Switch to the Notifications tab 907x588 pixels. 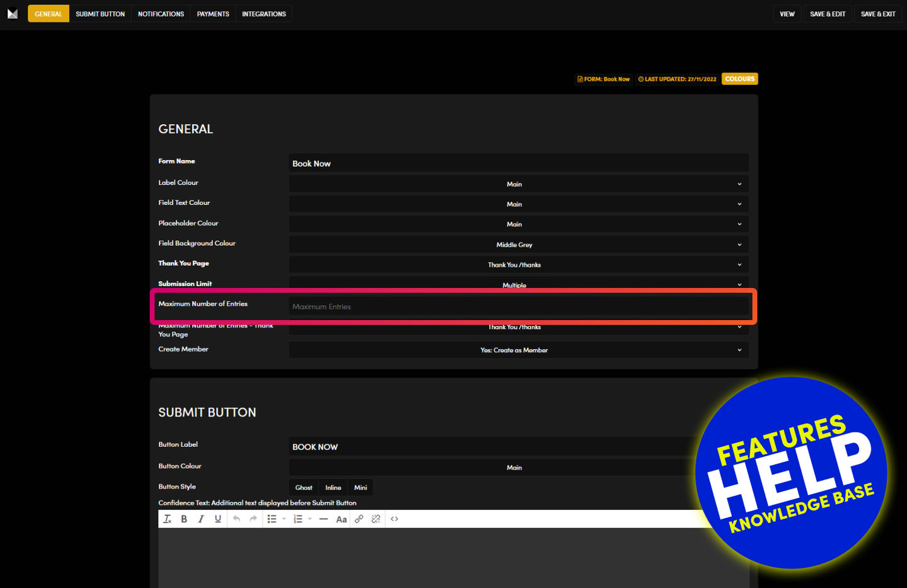tap(161, 14)
